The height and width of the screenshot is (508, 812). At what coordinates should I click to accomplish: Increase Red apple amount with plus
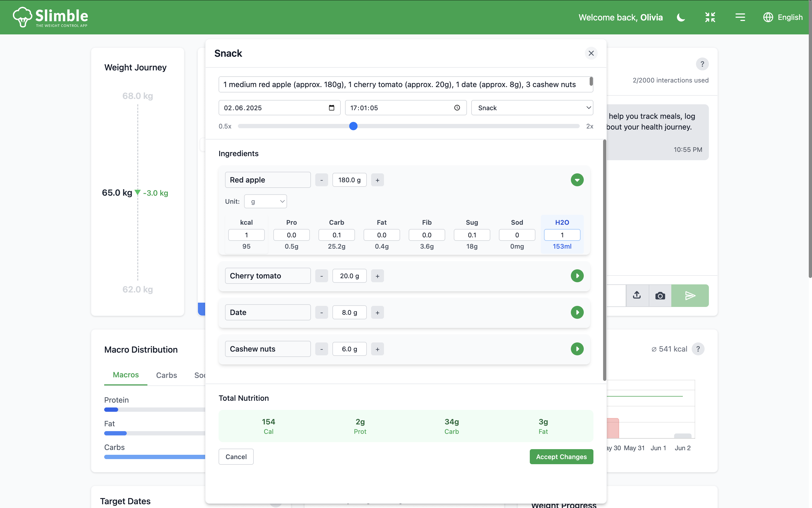378,180
